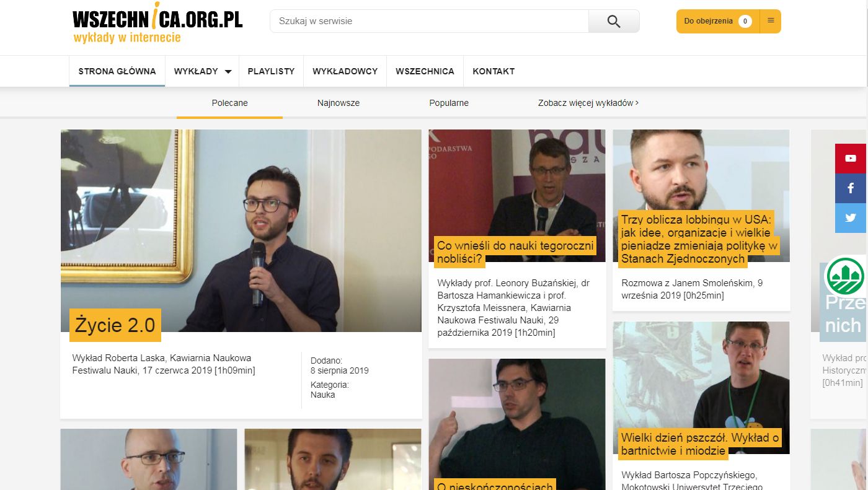
Task: Click in the Szukaj w serwisie field
Action: (x=429, y=21)
